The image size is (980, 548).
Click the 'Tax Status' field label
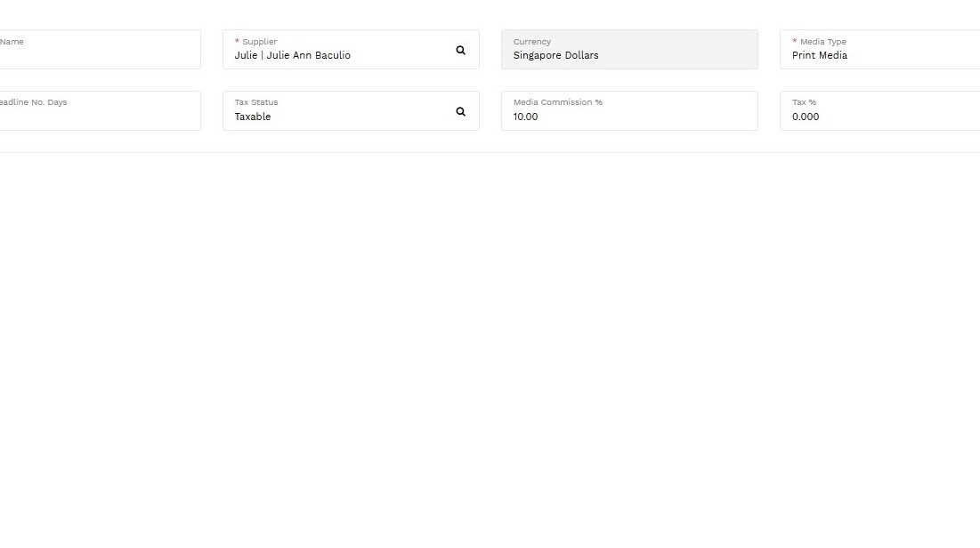point(256,102)
